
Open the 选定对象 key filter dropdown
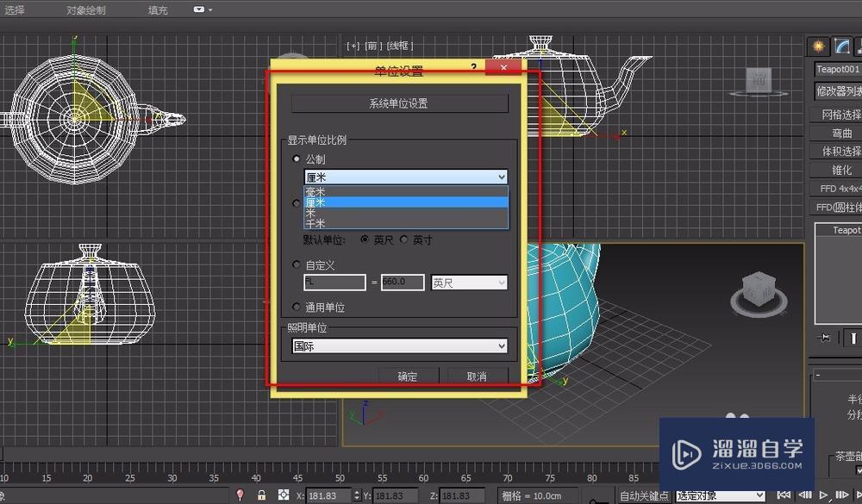720,495
